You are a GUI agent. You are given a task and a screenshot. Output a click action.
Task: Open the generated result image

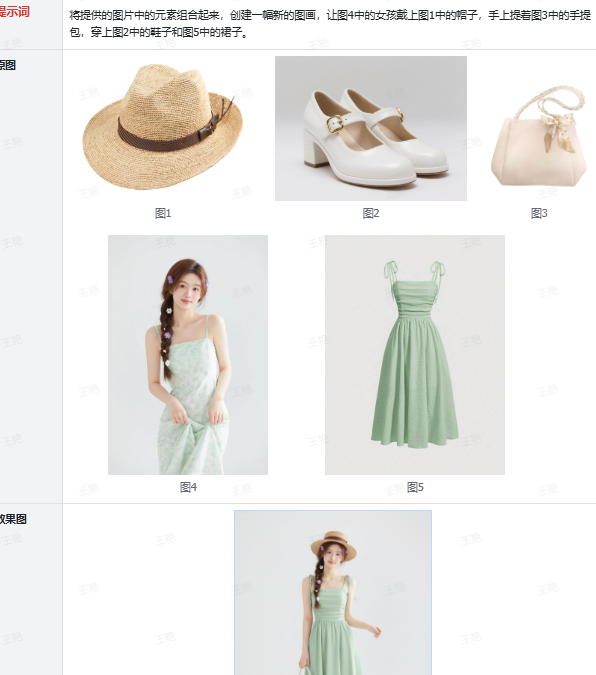click(333, 593)
